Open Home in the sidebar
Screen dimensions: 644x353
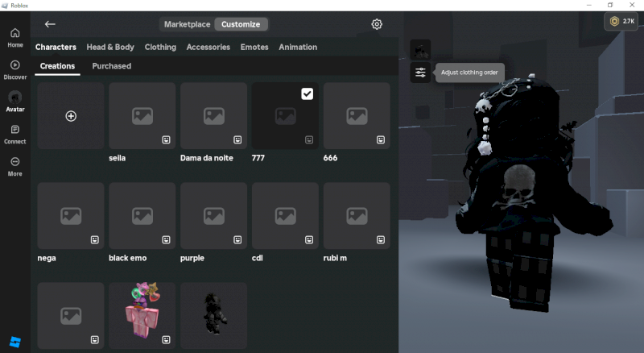[15, 37]
